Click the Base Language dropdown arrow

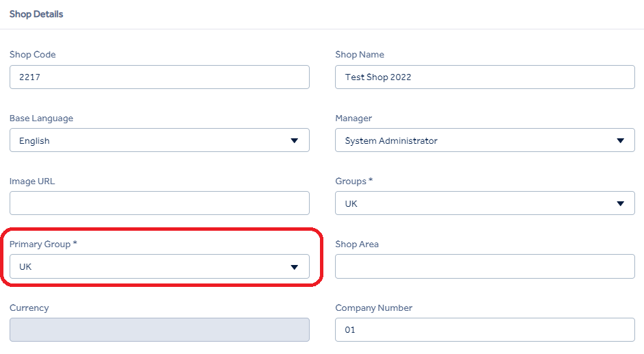coord(294,140)
